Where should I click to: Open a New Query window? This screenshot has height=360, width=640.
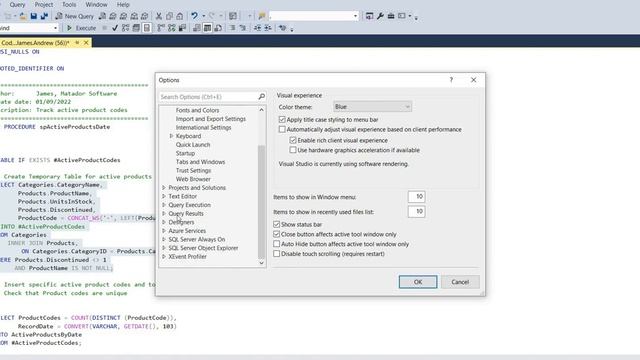(x=75, y=16)
